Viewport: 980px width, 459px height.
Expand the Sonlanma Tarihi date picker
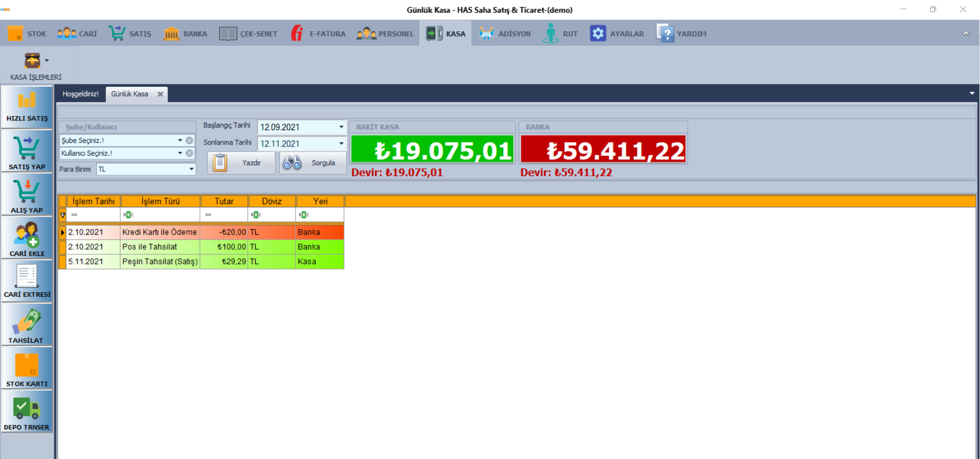pos(341,144)
